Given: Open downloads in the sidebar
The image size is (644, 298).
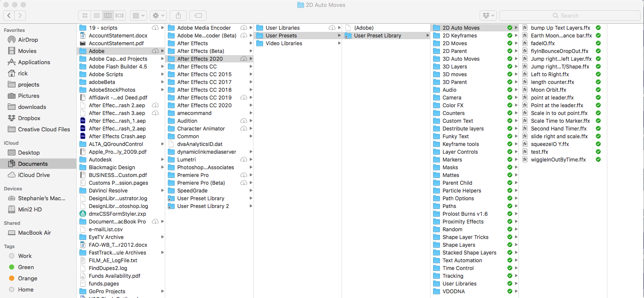Looking at the screenshot, I should 32,107.
